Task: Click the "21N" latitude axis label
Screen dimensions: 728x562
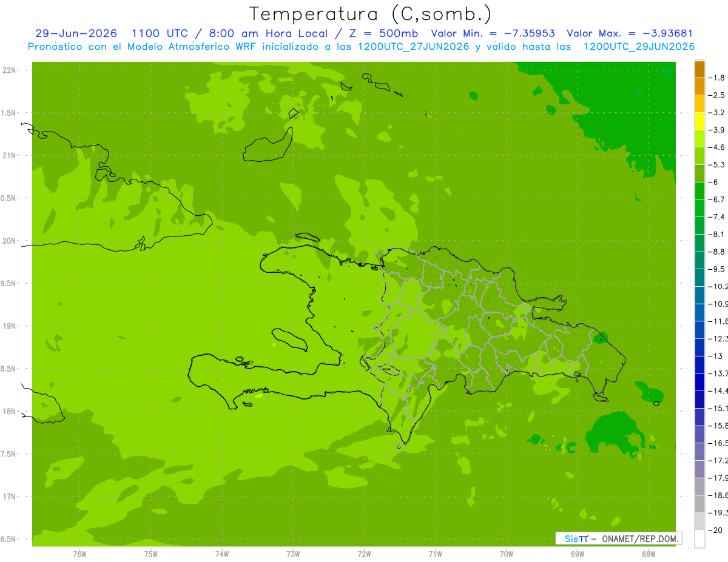Action: pos(9,156)
